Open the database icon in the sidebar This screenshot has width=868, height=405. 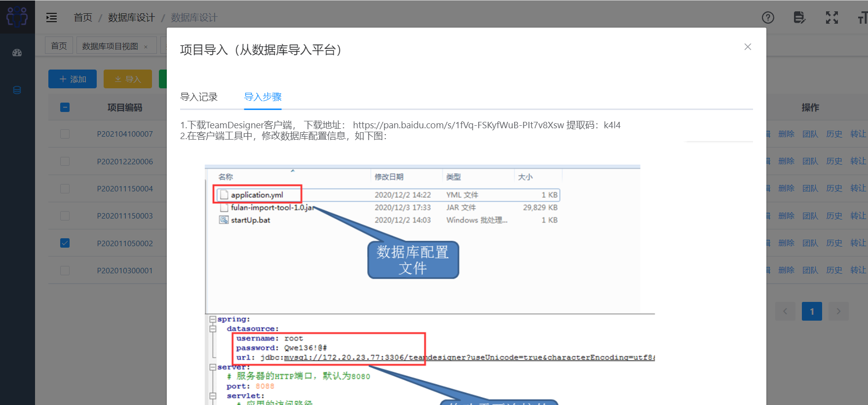tap(17, 90)
